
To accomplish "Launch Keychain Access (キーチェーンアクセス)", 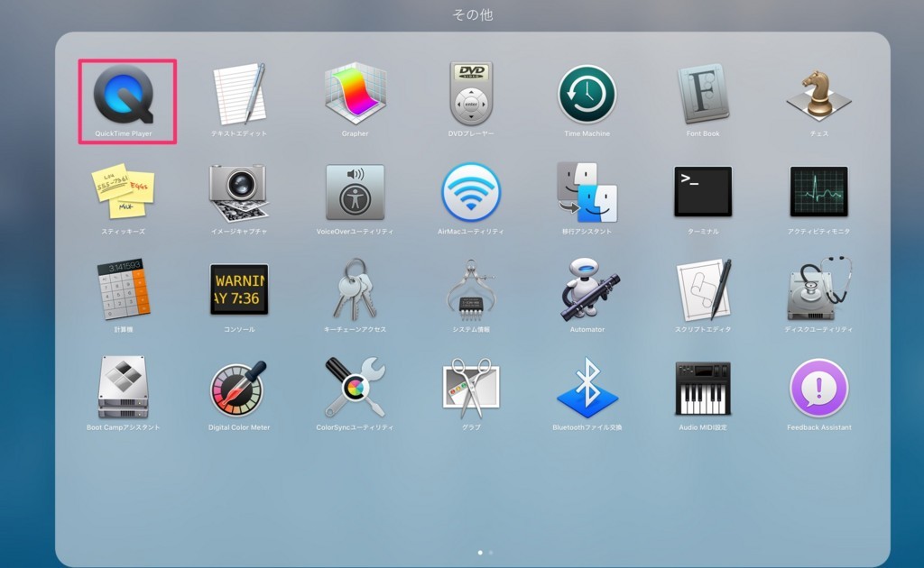I will click(x=355, y=289).
